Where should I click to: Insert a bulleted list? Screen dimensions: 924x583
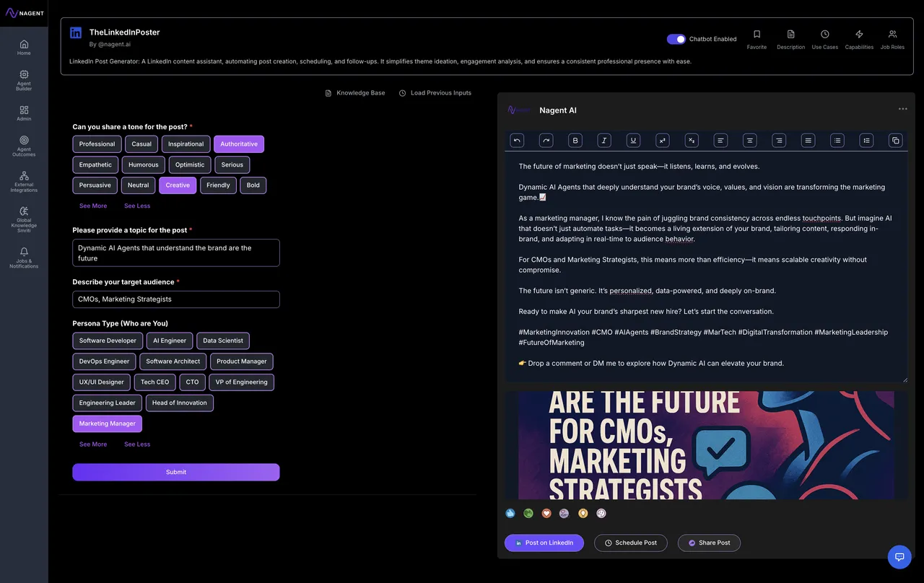tap(837, 141)
